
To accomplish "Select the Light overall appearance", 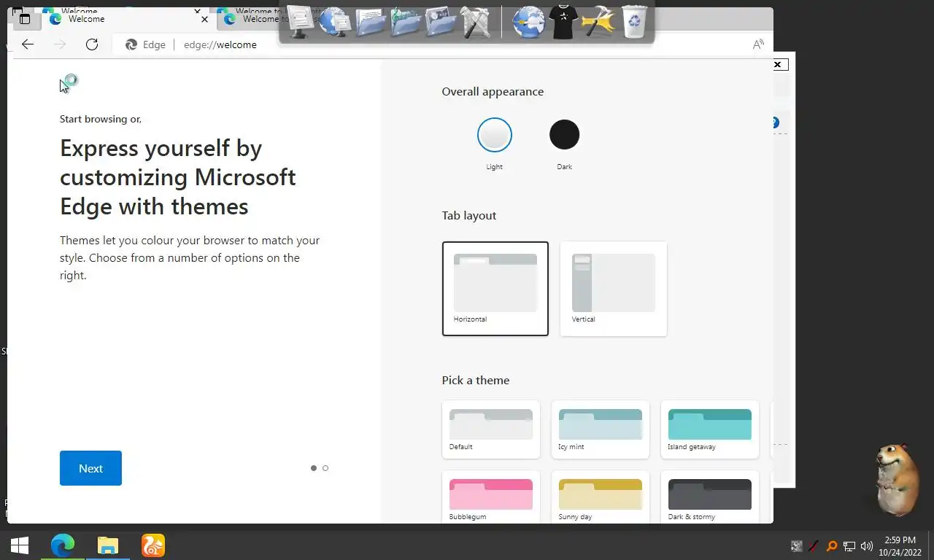I will pyautogui.click(x=495, y=135).
